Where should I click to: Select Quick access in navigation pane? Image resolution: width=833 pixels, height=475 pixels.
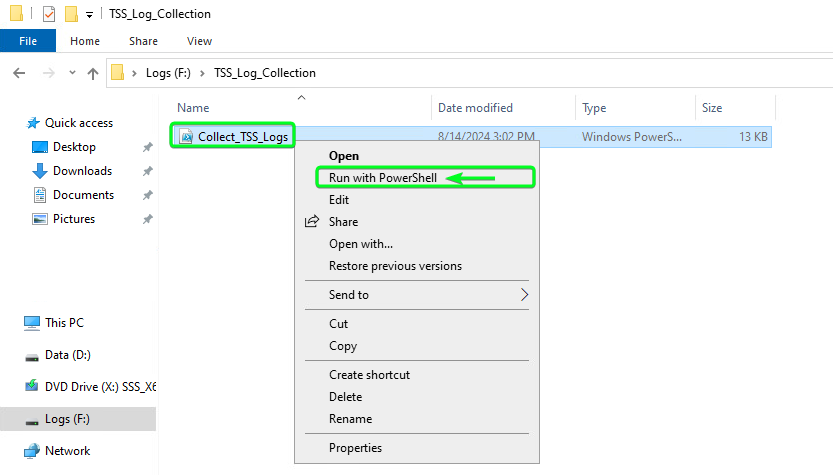[79, 123]
